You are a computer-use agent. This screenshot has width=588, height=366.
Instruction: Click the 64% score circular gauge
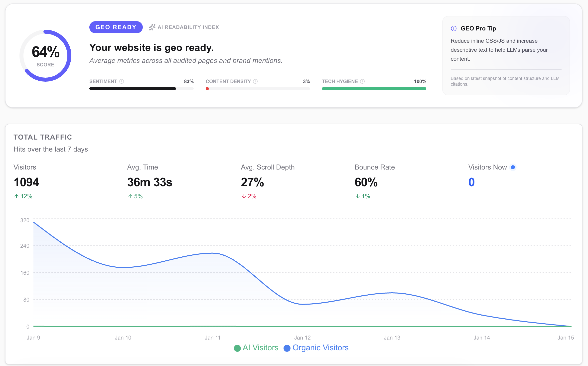[45, 55]
